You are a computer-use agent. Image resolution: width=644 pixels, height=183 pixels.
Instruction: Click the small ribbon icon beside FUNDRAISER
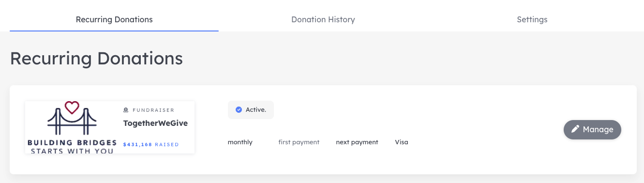pos(126,110)
